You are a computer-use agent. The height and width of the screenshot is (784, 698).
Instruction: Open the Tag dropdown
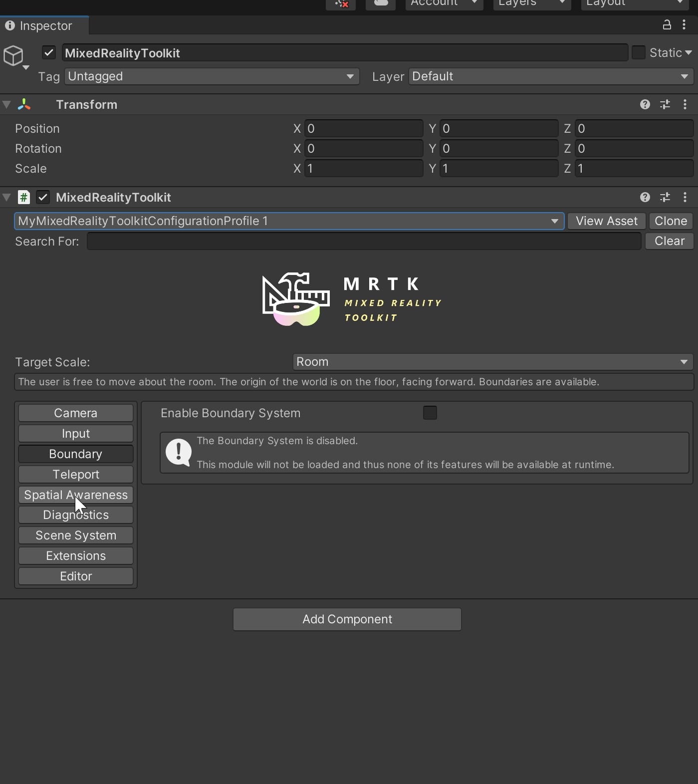[212, 76]
